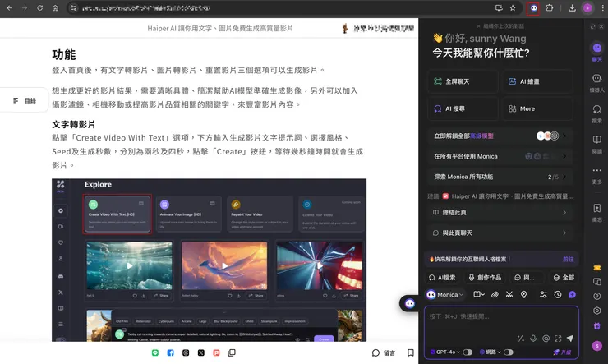Open the 總結此頁 summarize page option
This screenshot has width=608, height=364.
pos(500,213)
